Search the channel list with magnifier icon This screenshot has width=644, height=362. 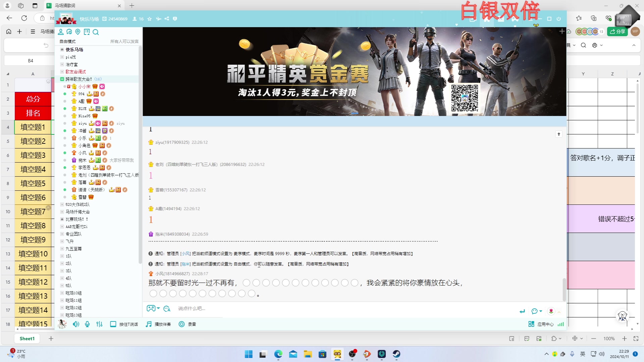point(96,32)
